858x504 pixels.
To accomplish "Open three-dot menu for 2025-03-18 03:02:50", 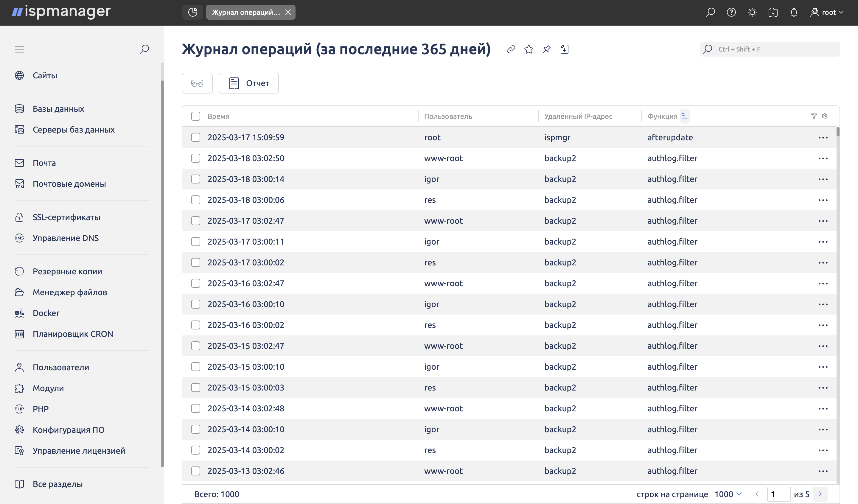I will coord(823,158).
